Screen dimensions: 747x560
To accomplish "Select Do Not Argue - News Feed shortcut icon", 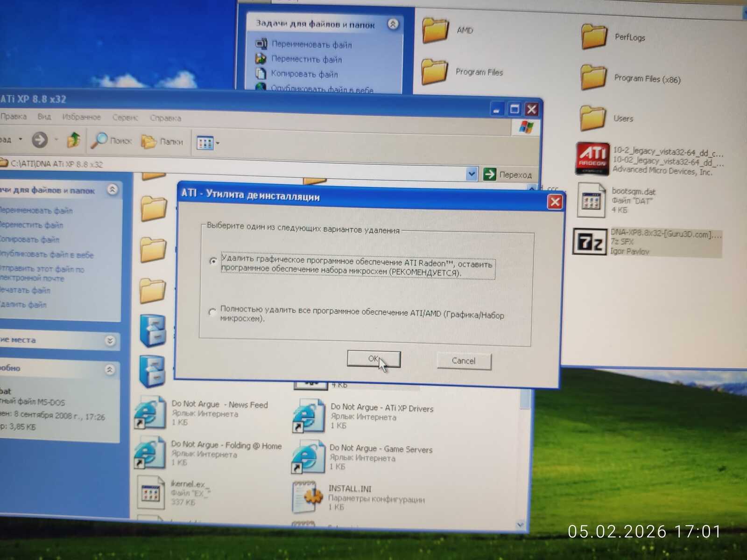I will (150, 412).
